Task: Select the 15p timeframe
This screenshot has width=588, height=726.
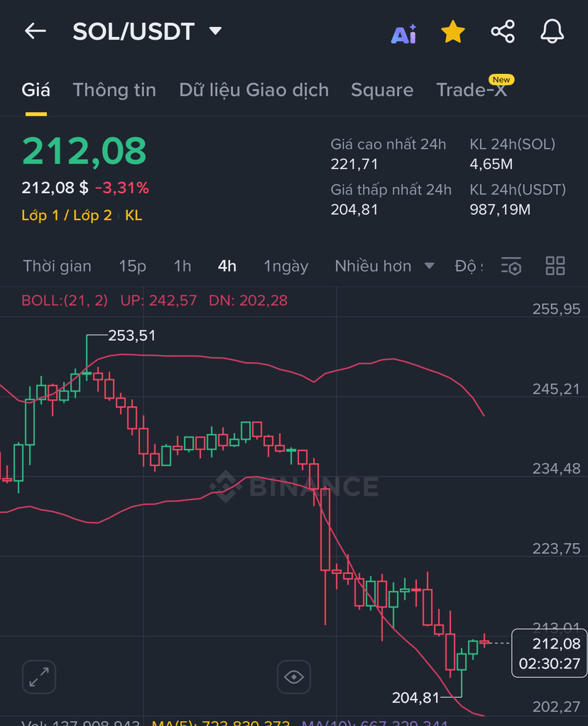Action: point(132,266)
